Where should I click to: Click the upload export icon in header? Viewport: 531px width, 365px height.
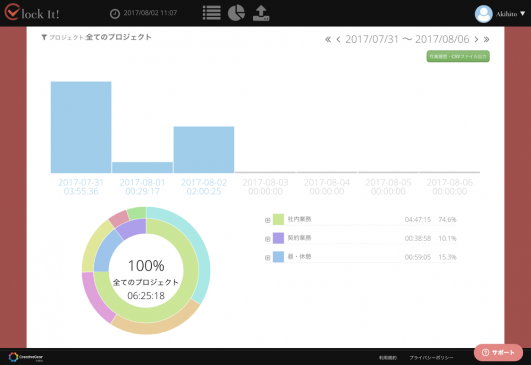click(x=261, y=13)
